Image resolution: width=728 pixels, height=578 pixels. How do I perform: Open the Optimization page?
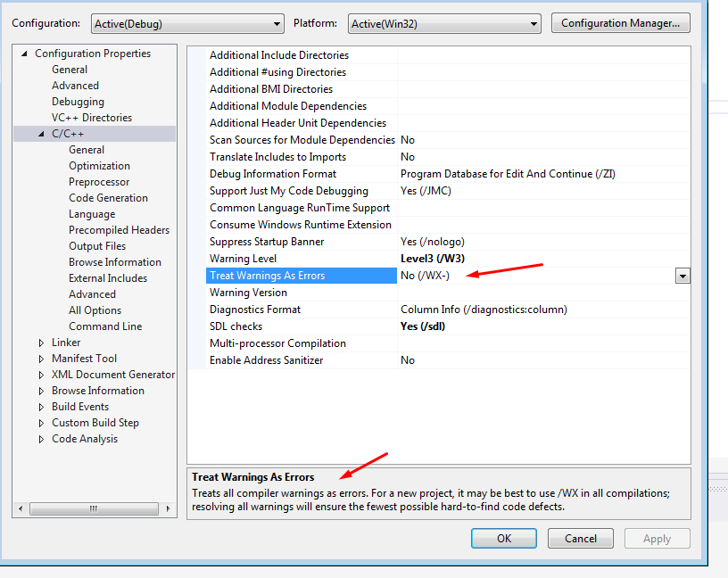pyautogui.click(x=99, y=166)
